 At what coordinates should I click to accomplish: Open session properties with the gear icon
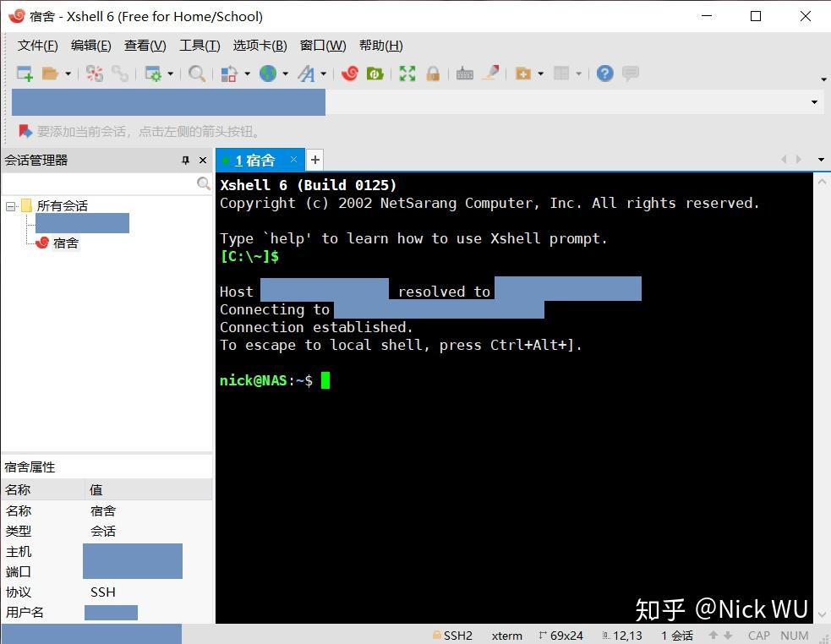coord(155,74)
